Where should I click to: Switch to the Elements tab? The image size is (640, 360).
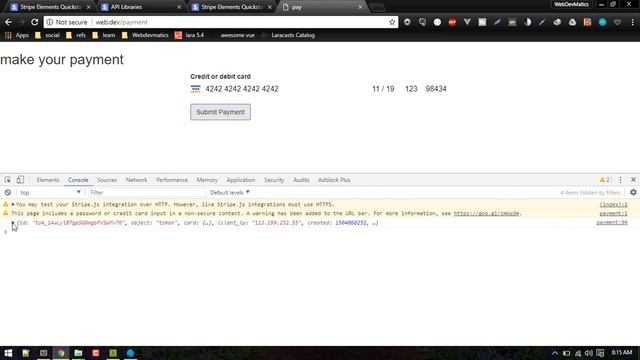tap(48, 180)
